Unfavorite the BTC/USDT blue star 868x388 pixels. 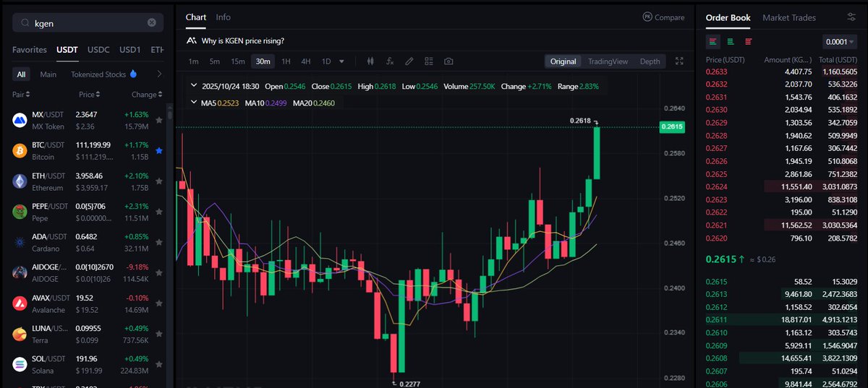[158, 150]
